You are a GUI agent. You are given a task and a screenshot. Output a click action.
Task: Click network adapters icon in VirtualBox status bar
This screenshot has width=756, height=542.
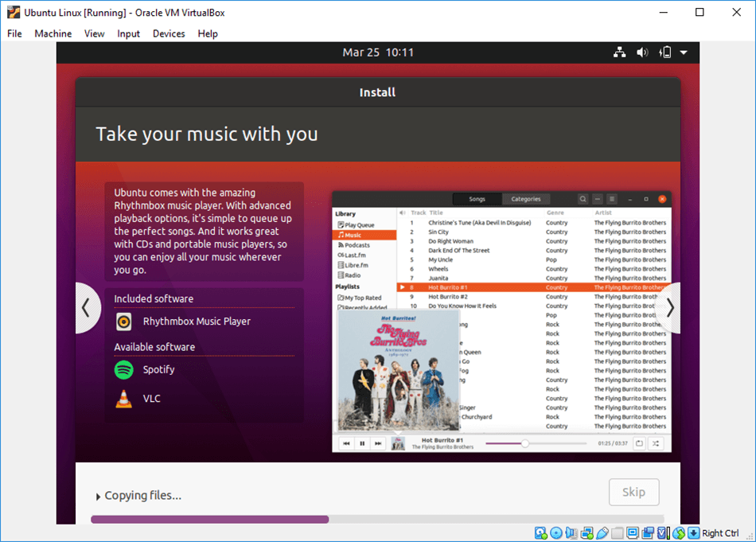click(x=586, y=532)
